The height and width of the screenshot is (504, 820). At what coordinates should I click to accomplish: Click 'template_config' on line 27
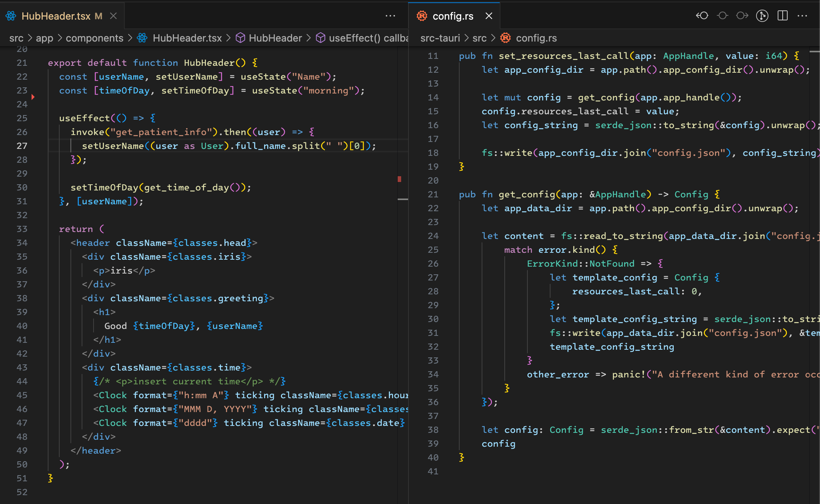tap(615, 277)
